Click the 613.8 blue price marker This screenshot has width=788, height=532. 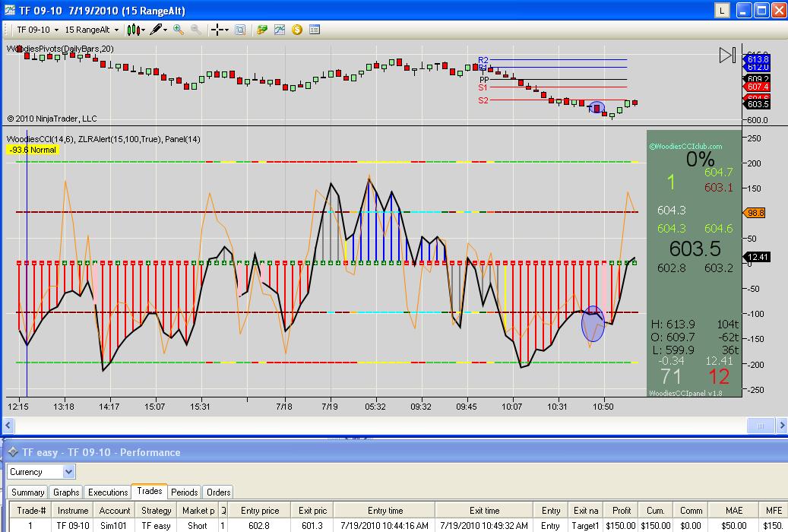click(758, 59)
